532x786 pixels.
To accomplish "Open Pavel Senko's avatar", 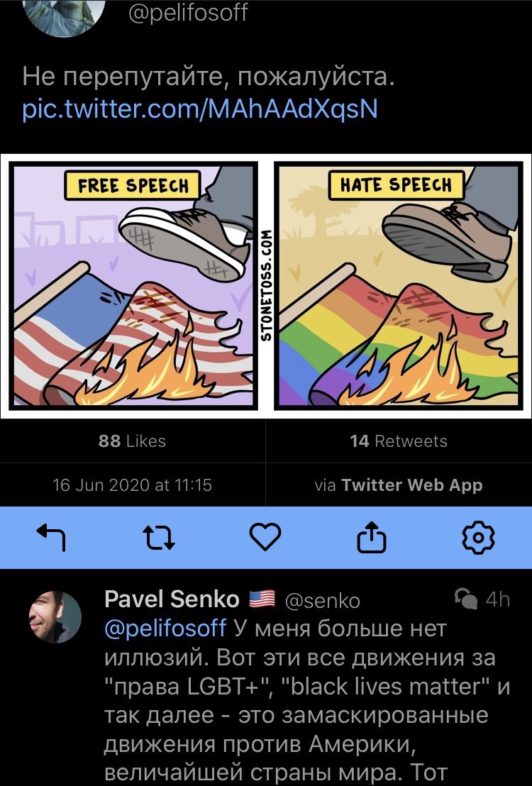I will pos(55,617).
